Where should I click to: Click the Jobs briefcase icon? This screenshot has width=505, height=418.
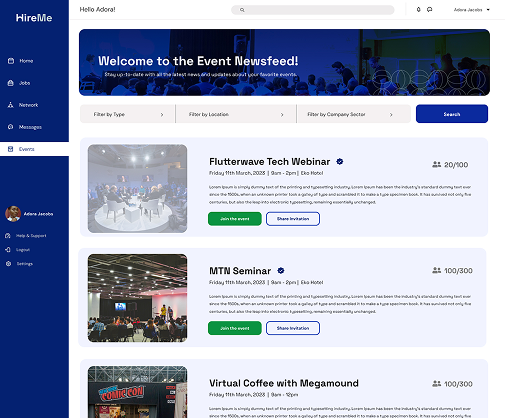(11, 83)
